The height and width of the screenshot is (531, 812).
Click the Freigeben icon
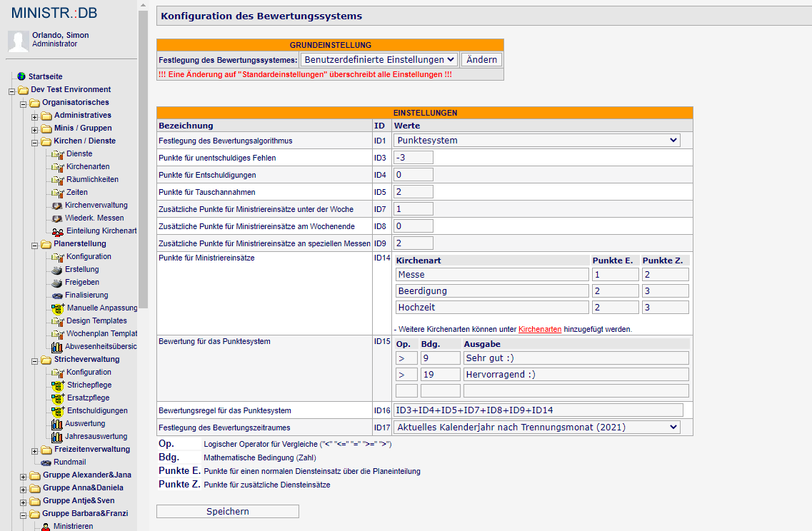(x=57, y=283)
